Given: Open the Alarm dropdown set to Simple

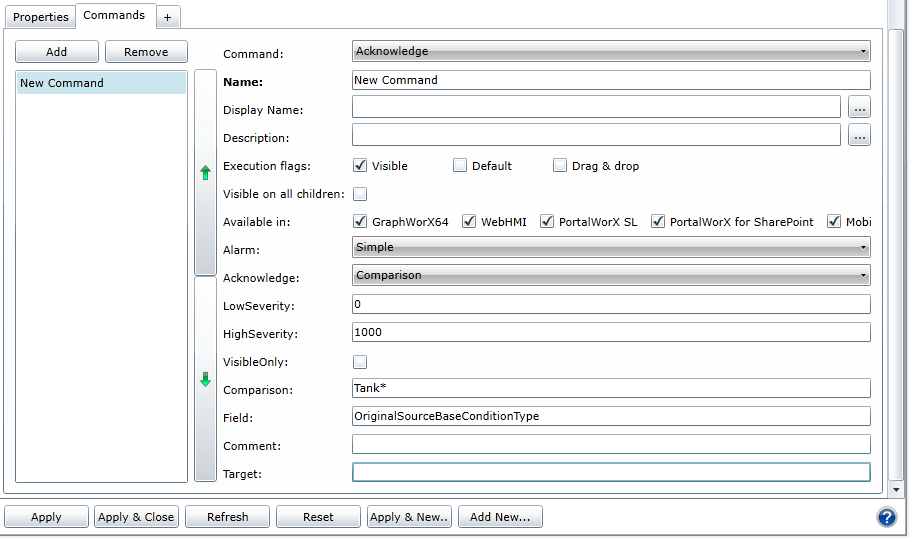Looking at the screenshot, I should pyautogui.click(x=611, y=247).
